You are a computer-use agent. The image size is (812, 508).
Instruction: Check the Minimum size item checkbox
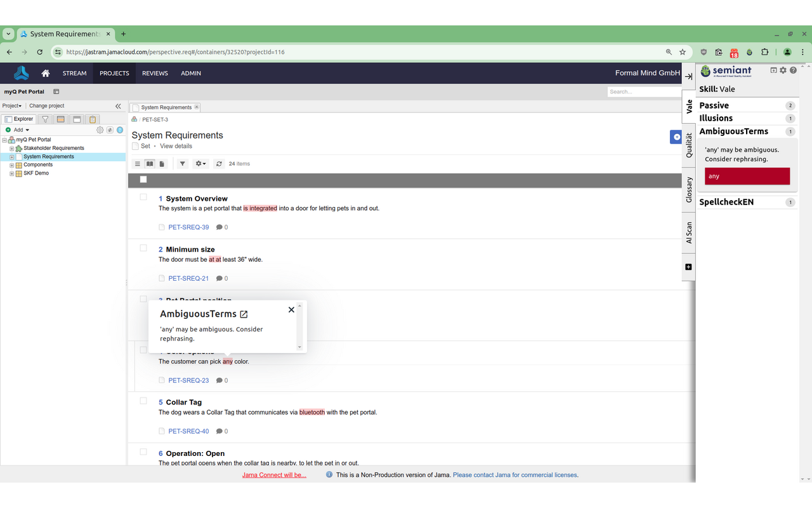click(x=143, y=248)
